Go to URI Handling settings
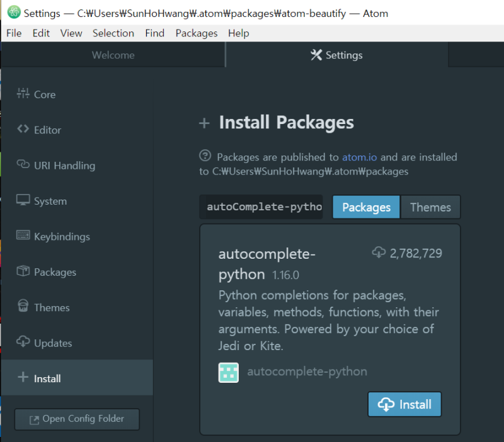Image resolution: width=504 pixels, height=442 pixels. (x=77, y=166)
